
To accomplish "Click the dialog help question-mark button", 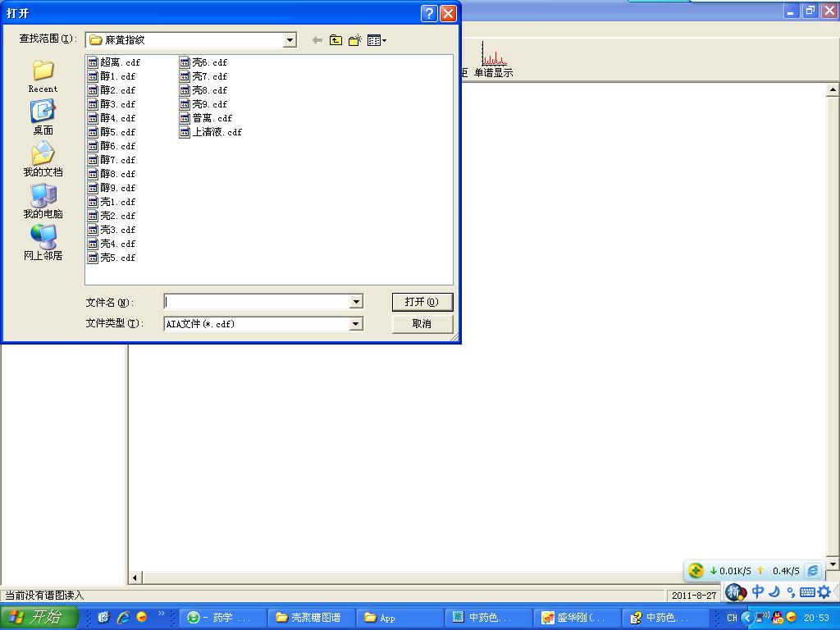I will click(430, 13).
